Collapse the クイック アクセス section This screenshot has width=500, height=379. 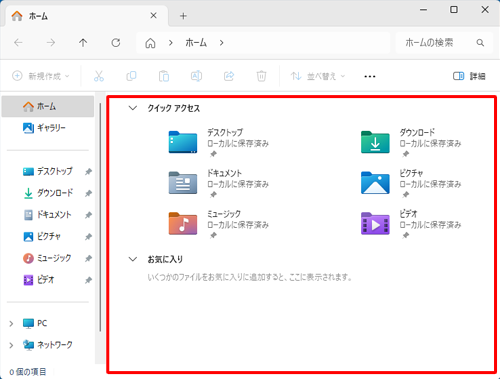[x=133, y=108]
